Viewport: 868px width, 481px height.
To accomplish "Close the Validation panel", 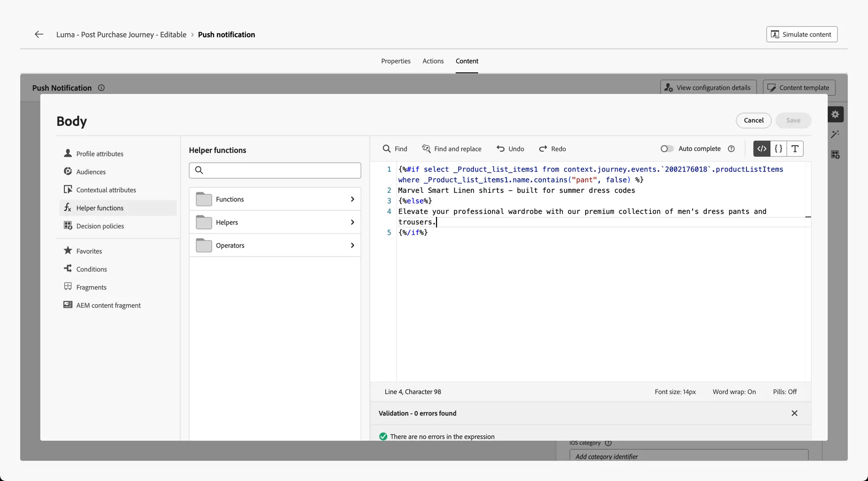I will tap(795, 413).
